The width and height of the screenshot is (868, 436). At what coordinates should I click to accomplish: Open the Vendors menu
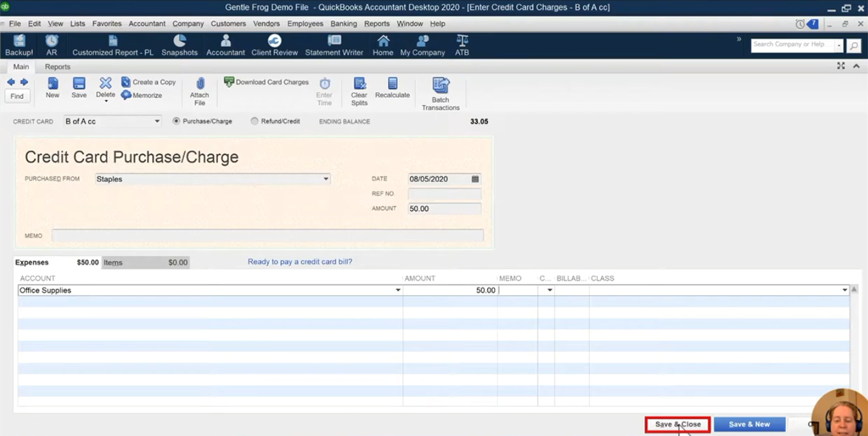click(x=266, y=24)
